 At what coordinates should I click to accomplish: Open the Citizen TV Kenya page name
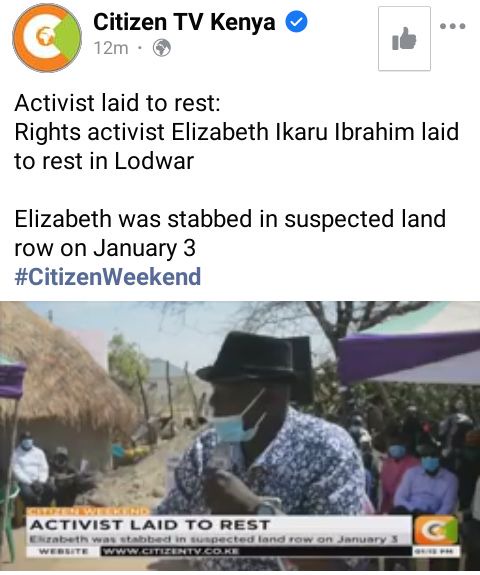pos(184,22)
